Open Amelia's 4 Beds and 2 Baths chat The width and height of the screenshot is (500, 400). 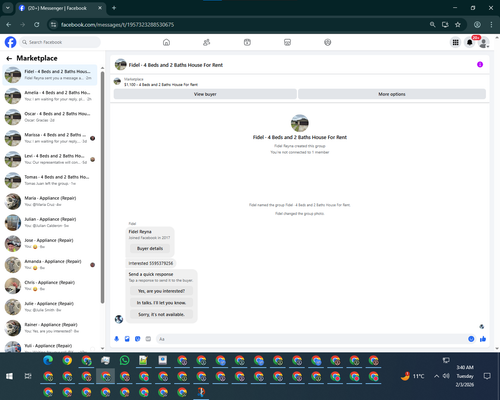click(x=50, y=96)
